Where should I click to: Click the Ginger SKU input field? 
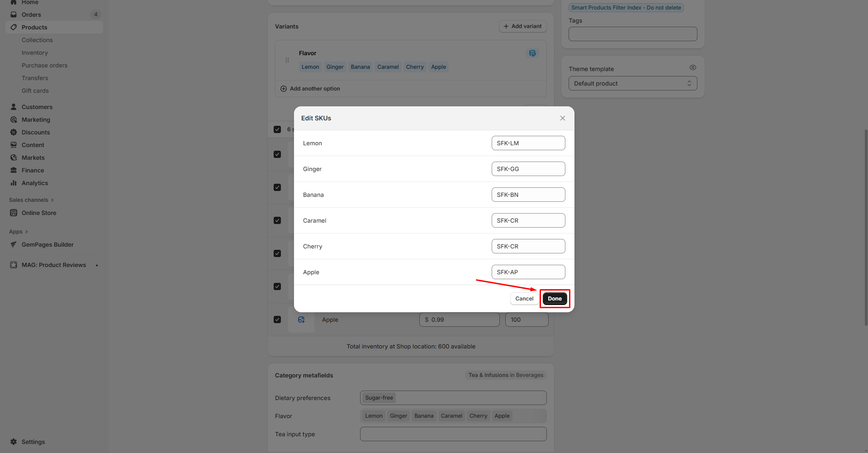(x=528, y=169)
